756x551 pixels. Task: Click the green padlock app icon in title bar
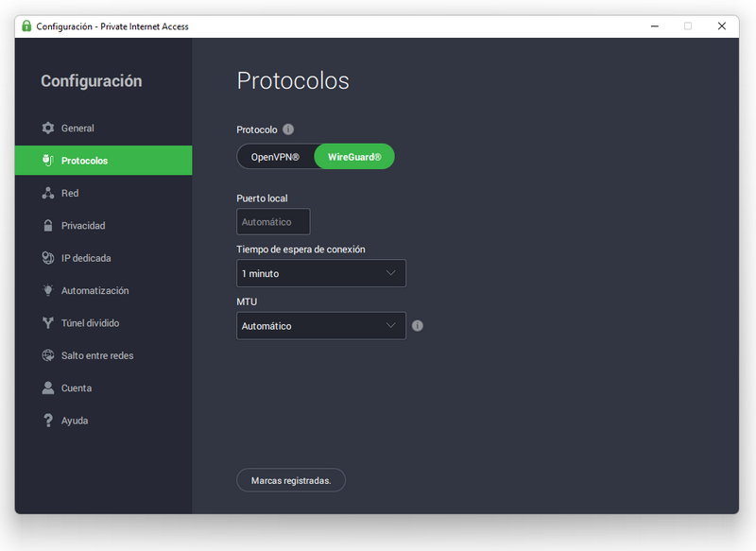(x=26, y=26)
